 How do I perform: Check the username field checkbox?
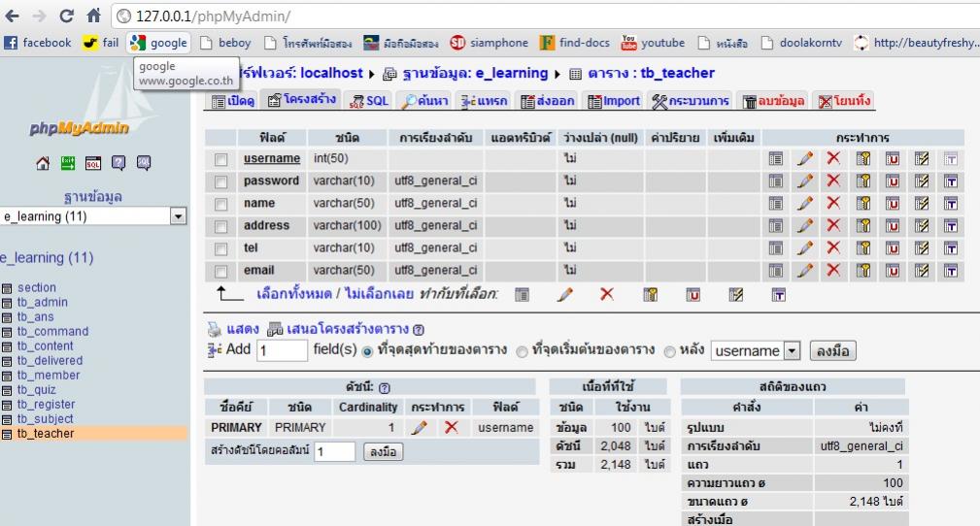point(220,159)
